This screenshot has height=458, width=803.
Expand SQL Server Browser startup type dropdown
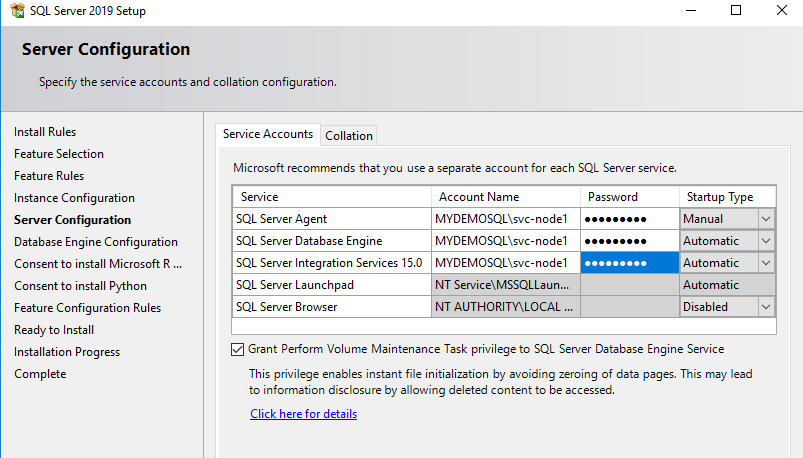(x=766, y=307)
